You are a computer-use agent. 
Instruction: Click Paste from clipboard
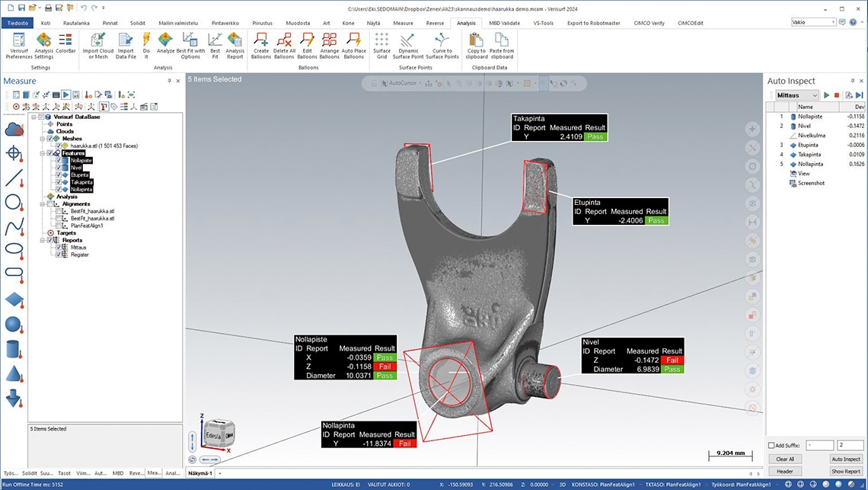coord(502,46)
